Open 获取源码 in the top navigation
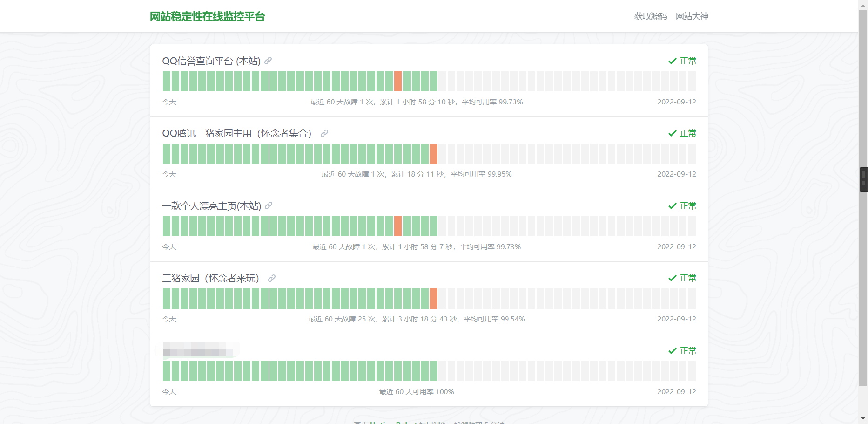 (x=650, y=16)
